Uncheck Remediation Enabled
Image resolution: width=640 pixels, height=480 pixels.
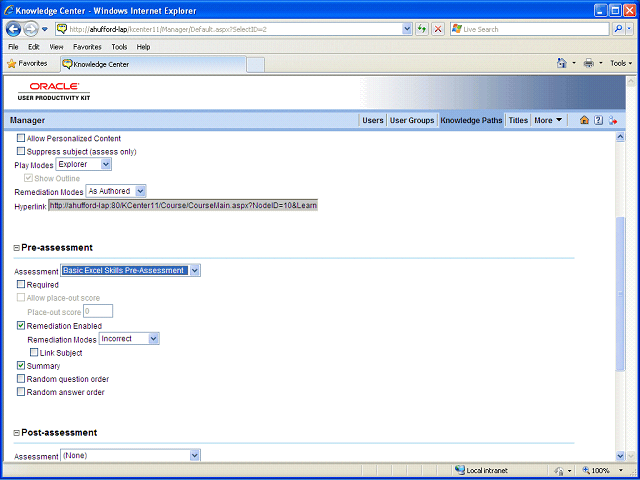21,325
